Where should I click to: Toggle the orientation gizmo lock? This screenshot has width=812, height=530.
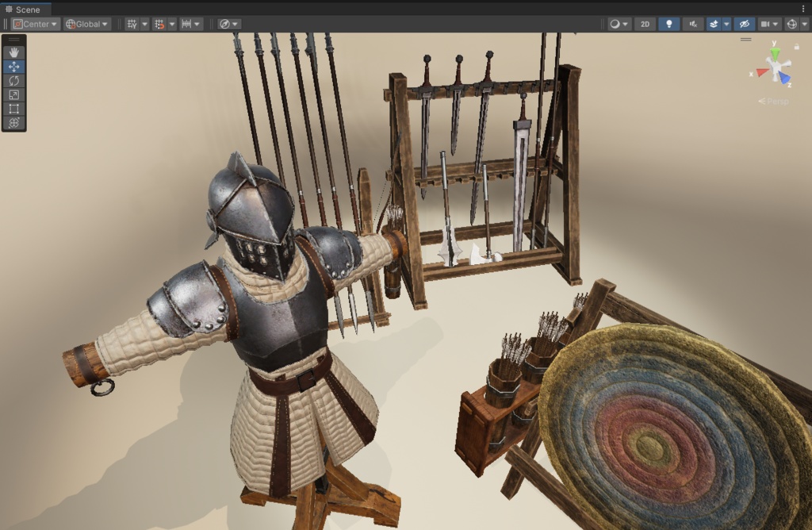(x=796, y=47)
